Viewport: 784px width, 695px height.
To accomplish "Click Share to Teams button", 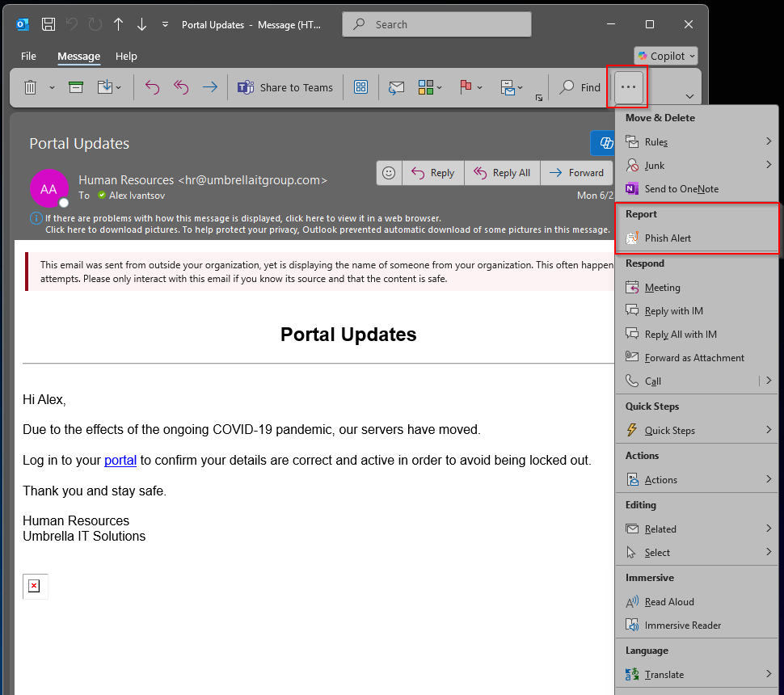I will (285, 87).
